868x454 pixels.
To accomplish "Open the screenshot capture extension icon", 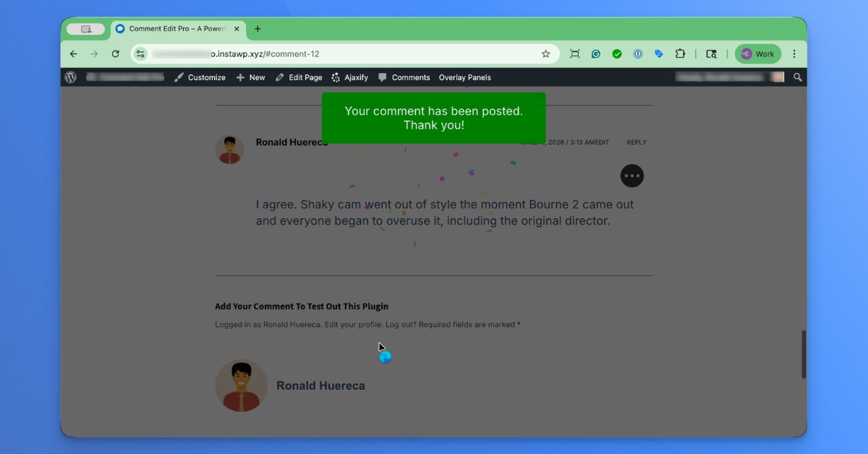I will click(575, 54).
